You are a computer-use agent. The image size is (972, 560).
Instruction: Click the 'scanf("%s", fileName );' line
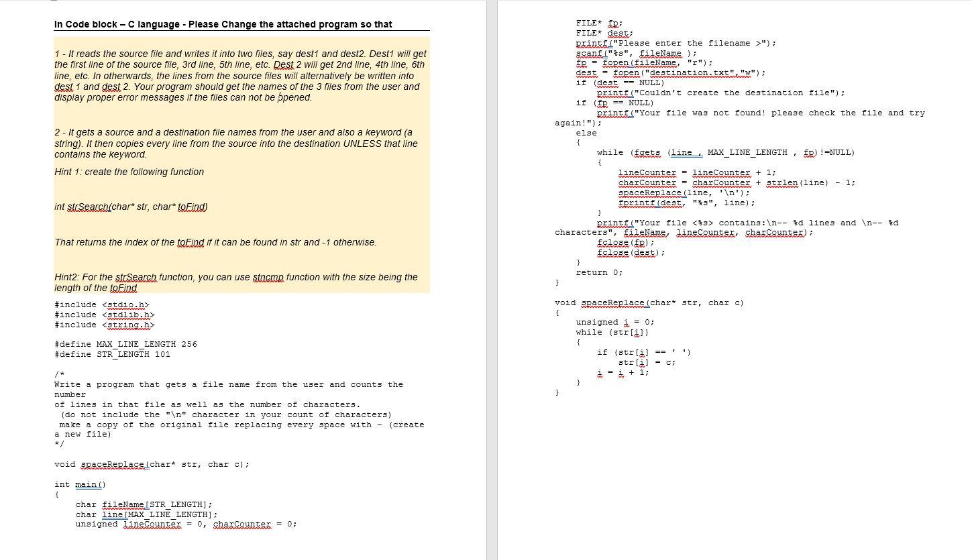pos(636,53)
